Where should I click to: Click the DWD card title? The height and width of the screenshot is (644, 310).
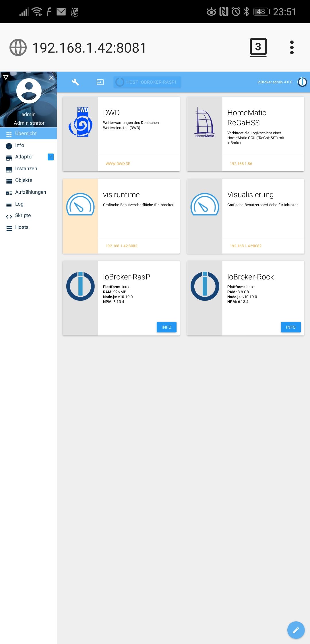coord(111,113)
